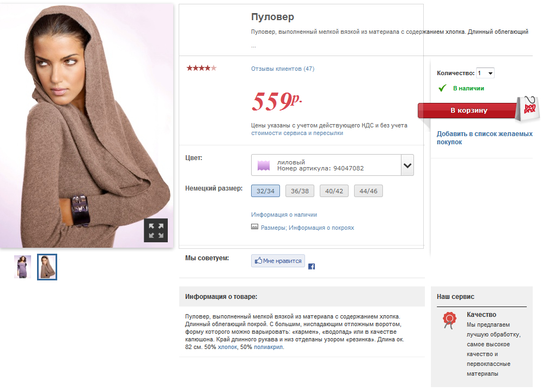The width and height of the screenshot is (542, 392).
Task: Click the Facebook icon next to the like button
Action: [x=312, y=266]
